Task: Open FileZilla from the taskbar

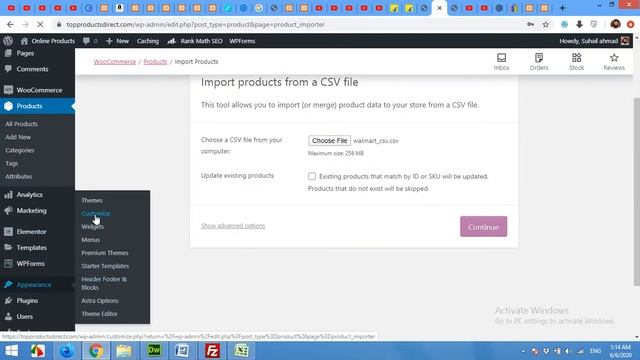Action: tap(213, 351)
